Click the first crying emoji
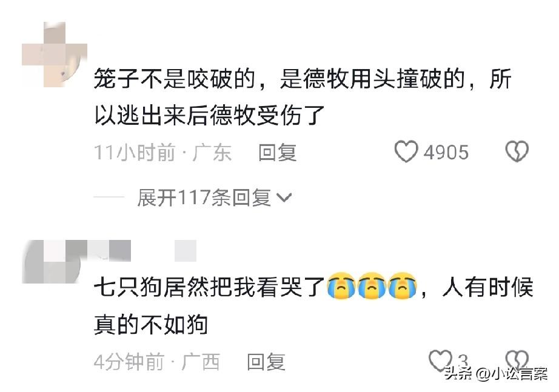The image size is (559, 392). click(x=341, y=286)
